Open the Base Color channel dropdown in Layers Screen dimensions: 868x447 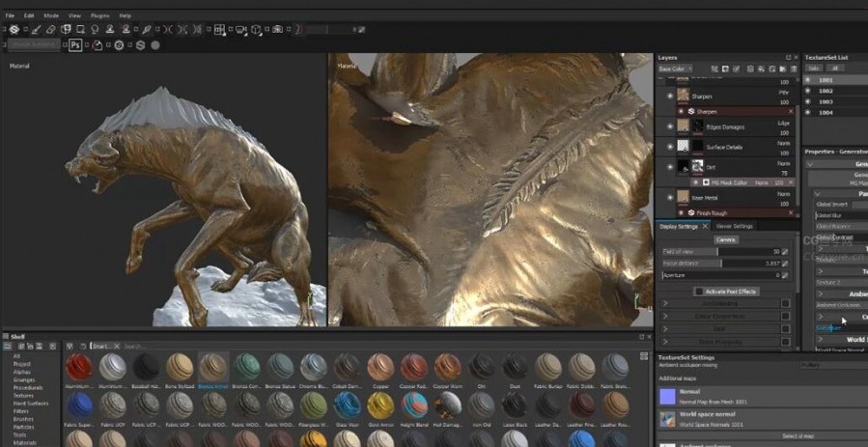(x=674, y=70)
